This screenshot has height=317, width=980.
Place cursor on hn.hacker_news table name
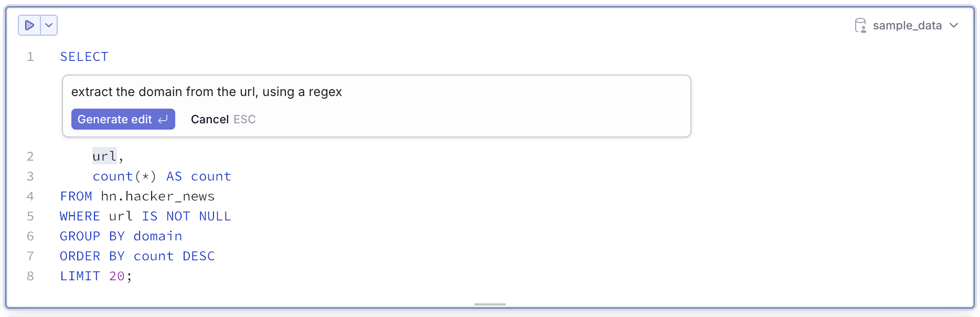tap(158, 196)
